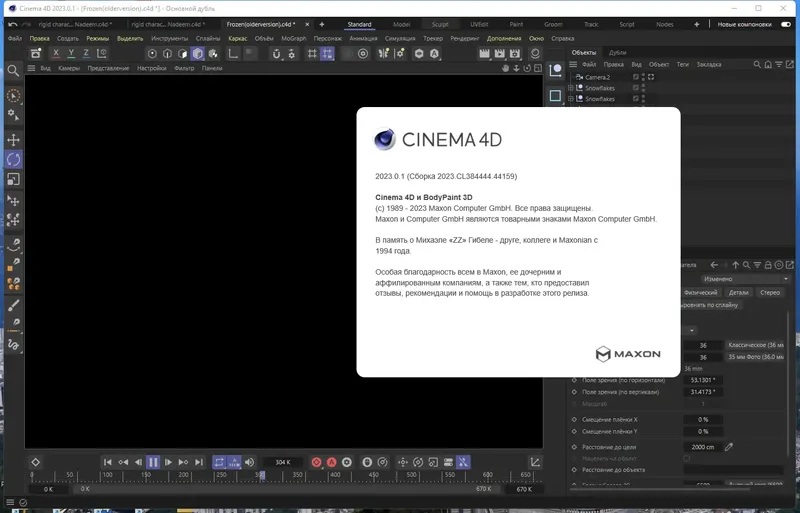The image size is (800, 513).
Task: Click project end field 670 K
Action: click(x=524, y=489)
